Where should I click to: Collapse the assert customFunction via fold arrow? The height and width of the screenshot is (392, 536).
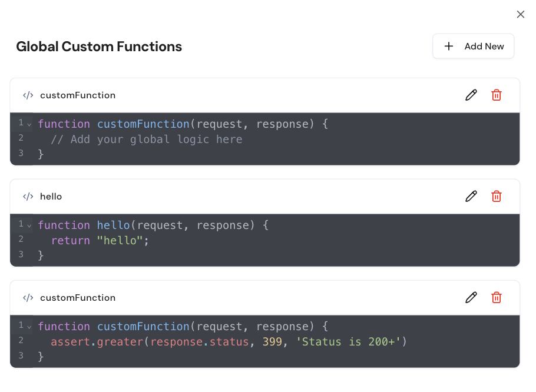point(28,326)
